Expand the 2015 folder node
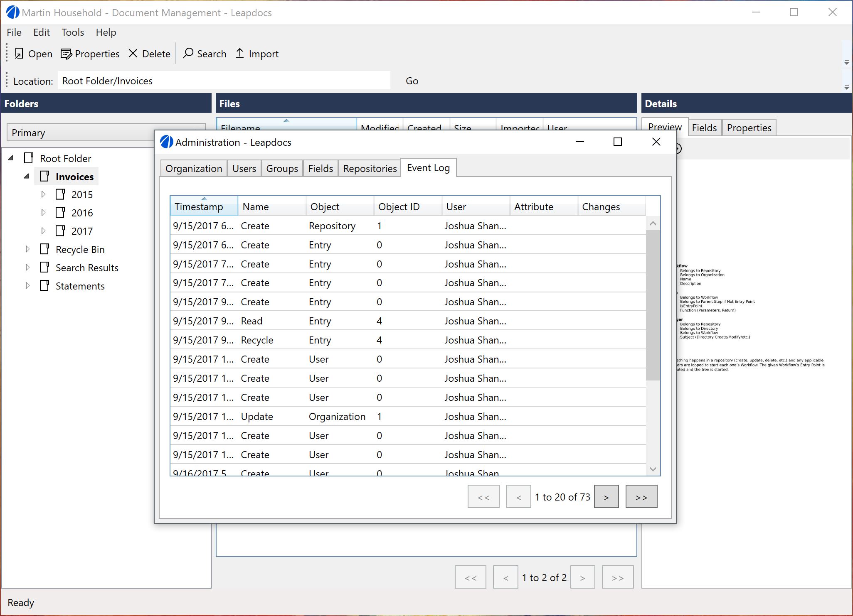Screen dimensions: 853x616 pos(43,194)
